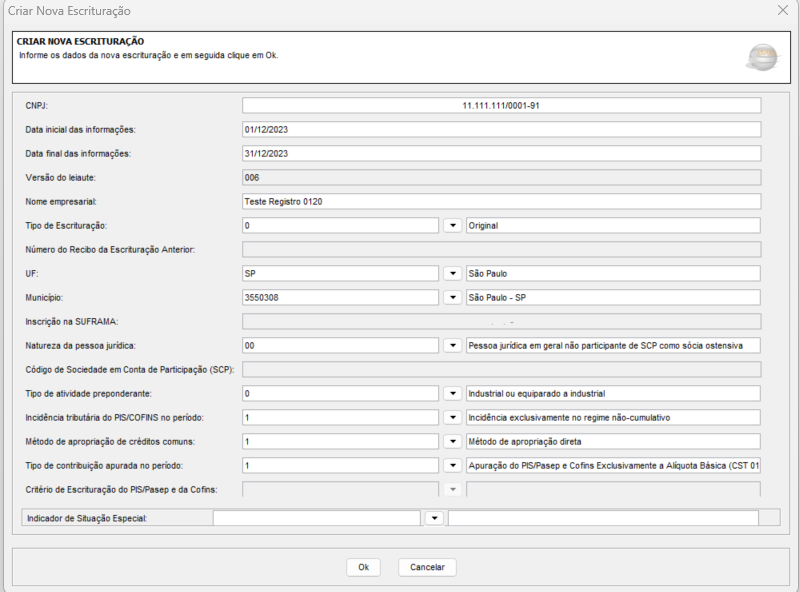This screenshot has width=800, height=592.
Task: Click the UF code field containing SP
Action: (340, 274)
